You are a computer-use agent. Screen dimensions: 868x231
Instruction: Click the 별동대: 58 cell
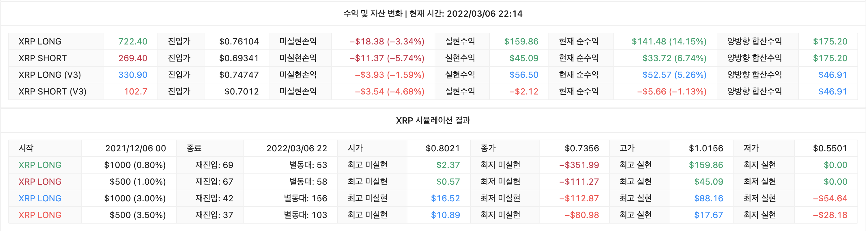308,182
